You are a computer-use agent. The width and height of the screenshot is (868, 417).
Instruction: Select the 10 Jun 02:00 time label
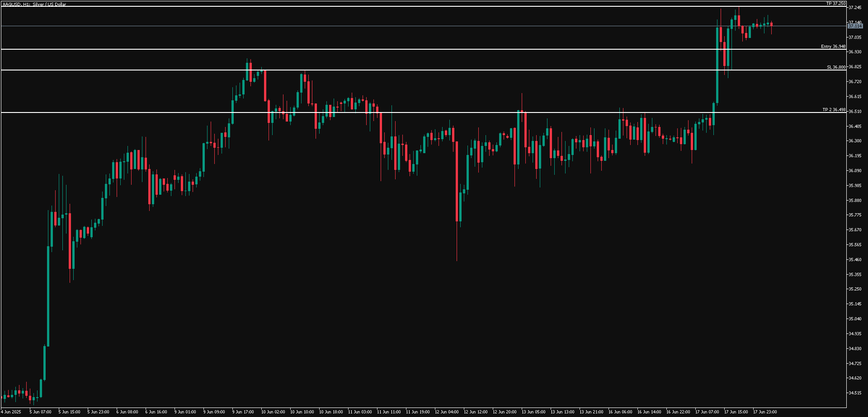[x=273, y=412]
